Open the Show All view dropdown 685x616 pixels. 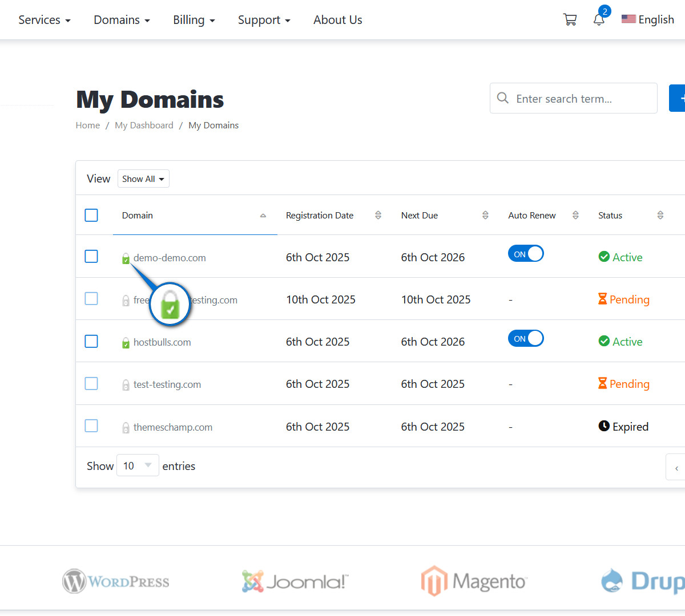143,179
